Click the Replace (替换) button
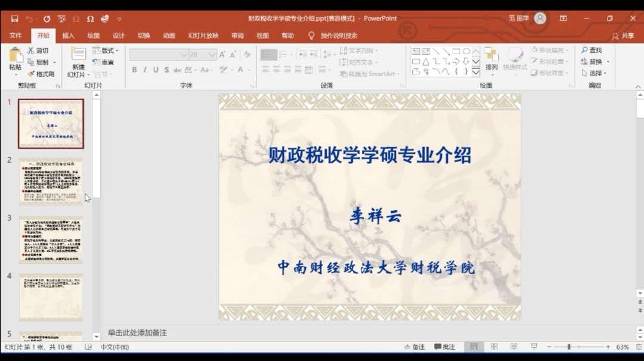This screenshot has height=361, width=644. (595, 62)
